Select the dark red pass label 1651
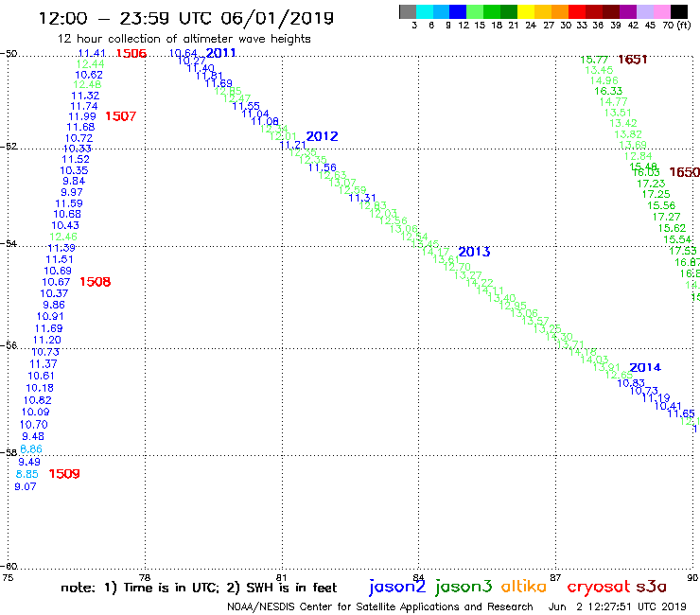 click(x=633, y=60)
